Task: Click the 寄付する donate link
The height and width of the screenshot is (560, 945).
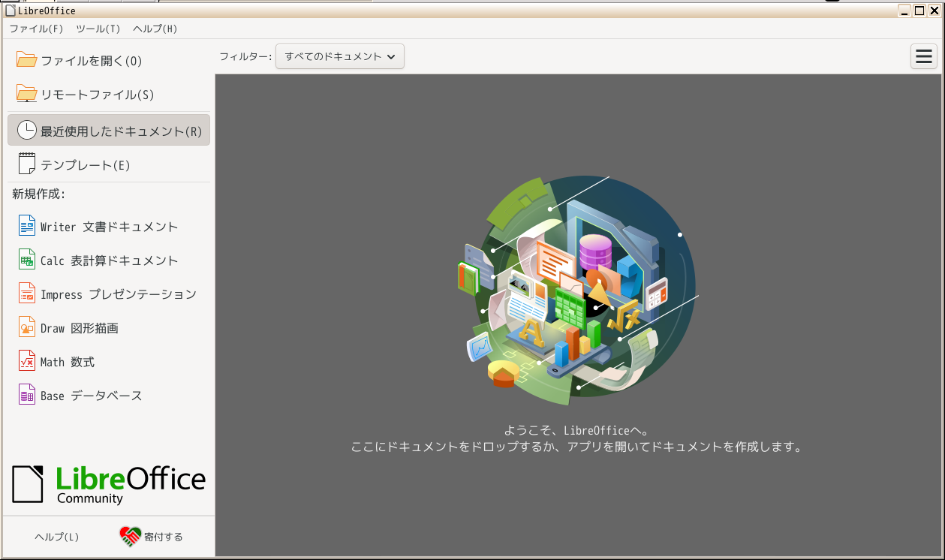Action: coord(150,536)
